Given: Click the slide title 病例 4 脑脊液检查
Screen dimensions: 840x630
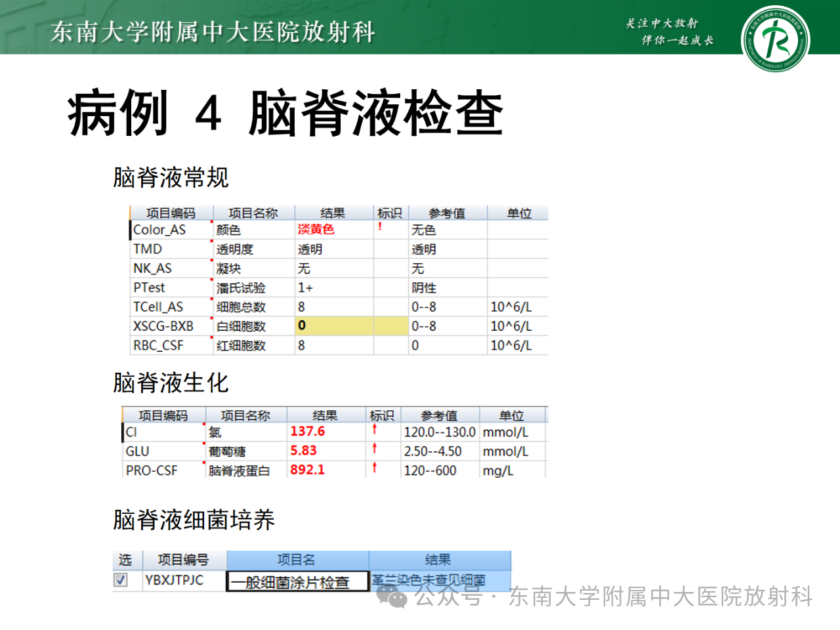Looking at the screenshot, I should [285, 113].
